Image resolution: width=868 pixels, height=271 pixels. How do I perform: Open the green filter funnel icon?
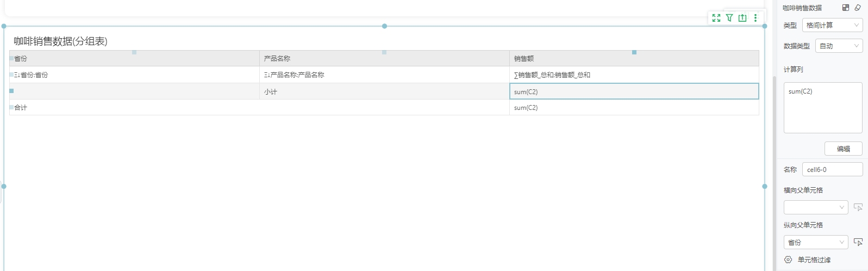[x=729, y=18]
